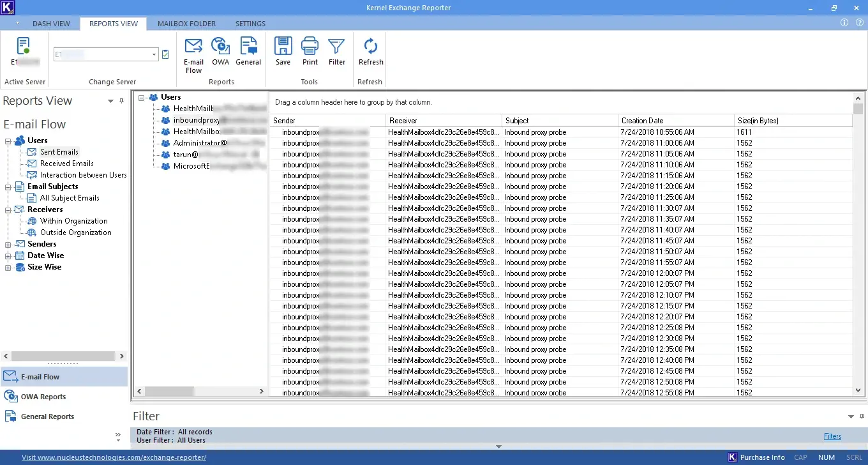Collapse the Users node in E-mail Flow
The image size is (868, 465).
(8, 141)
